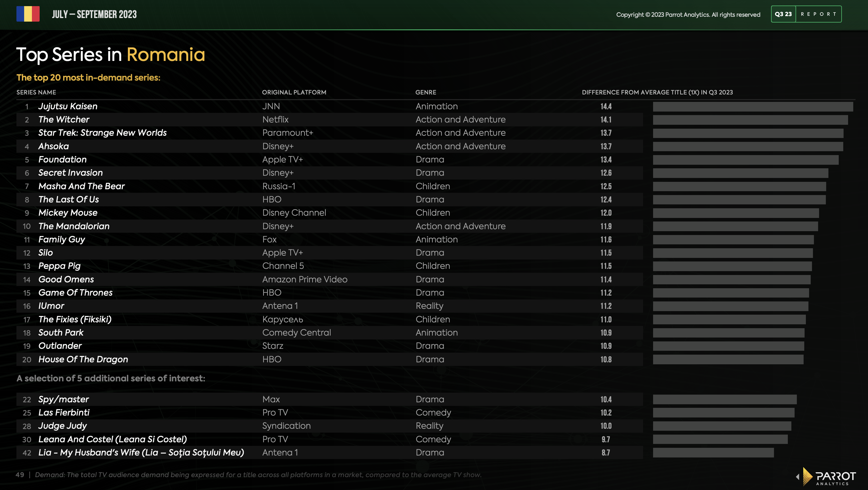The width and height of the screenshot is (868, 490).
Task: Select the South Park series name
Action: [x=61, y=332]
